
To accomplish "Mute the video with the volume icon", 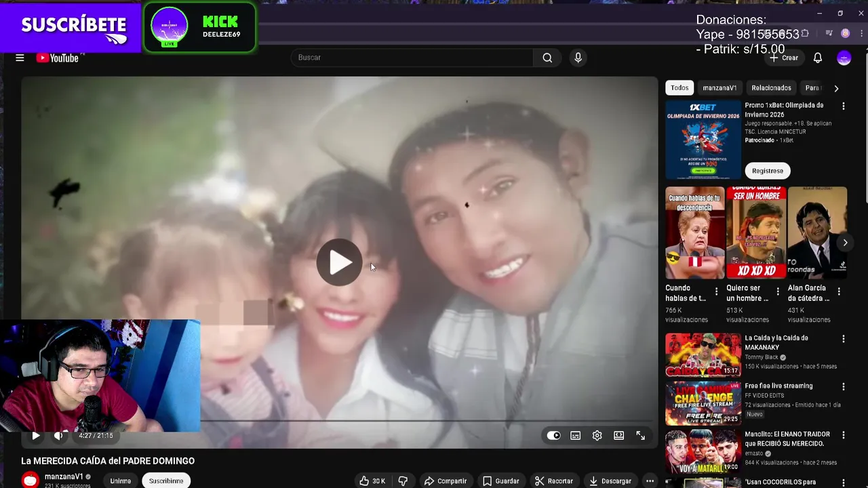I will click(x=58, y=435).
